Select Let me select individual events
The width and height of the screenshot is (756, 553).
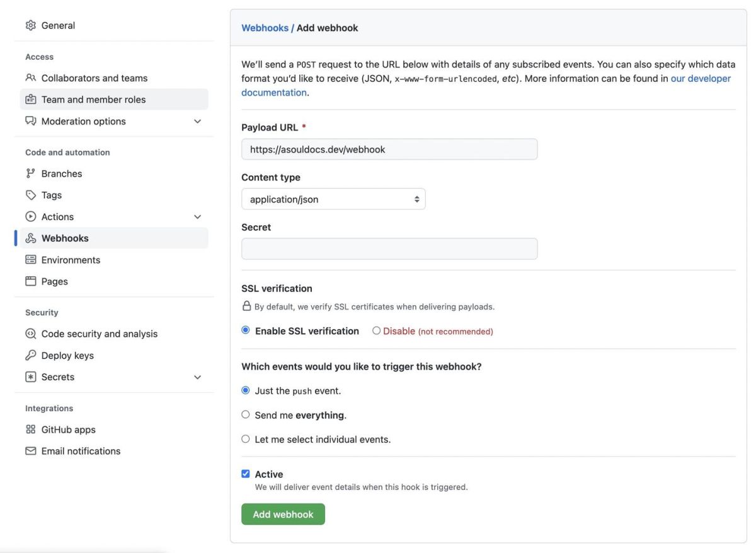[x=246, y=439]
